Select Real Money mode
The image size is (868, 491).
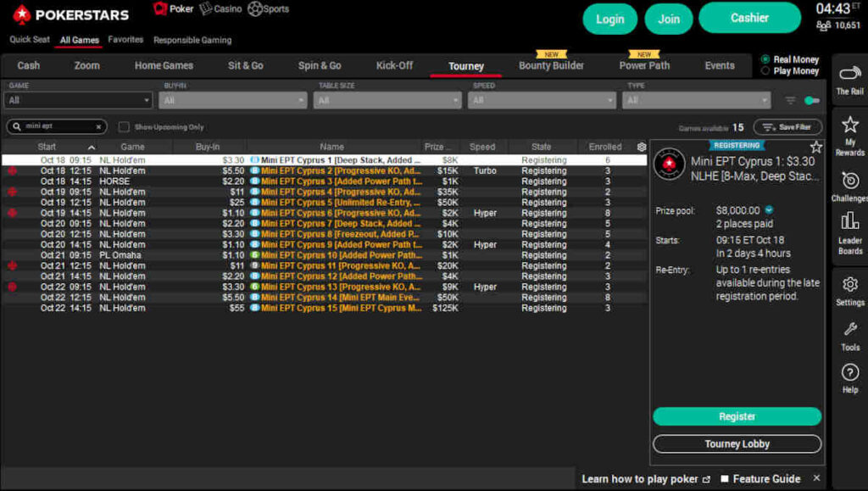pos(765,59)
